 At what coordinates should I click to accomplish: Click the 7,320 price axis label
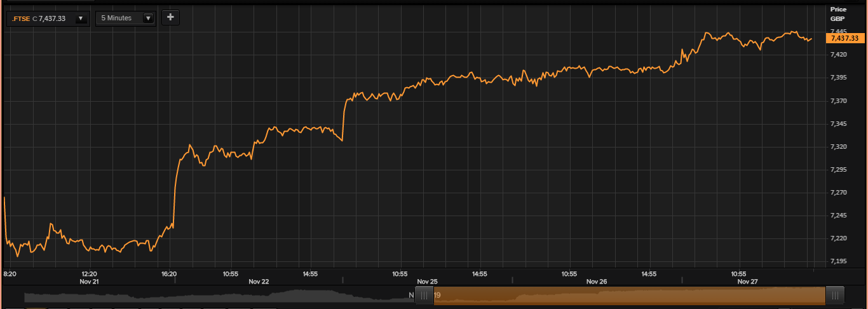pos(838,146)
